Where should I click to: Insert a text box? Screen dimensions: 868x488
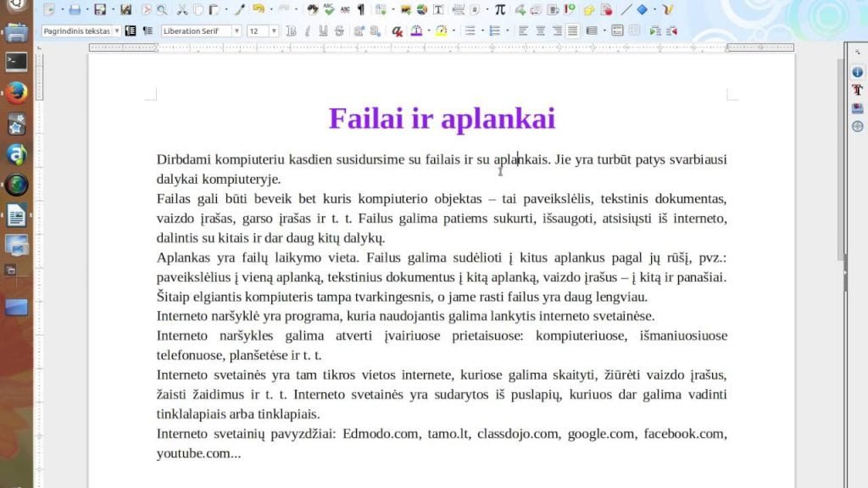pos(438,9)
